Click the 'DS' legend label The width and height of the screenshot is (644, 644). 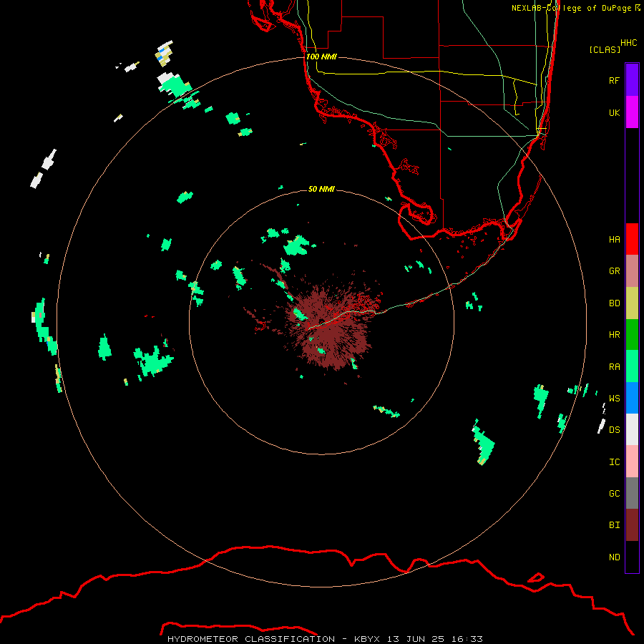click(x=614, y=430)
